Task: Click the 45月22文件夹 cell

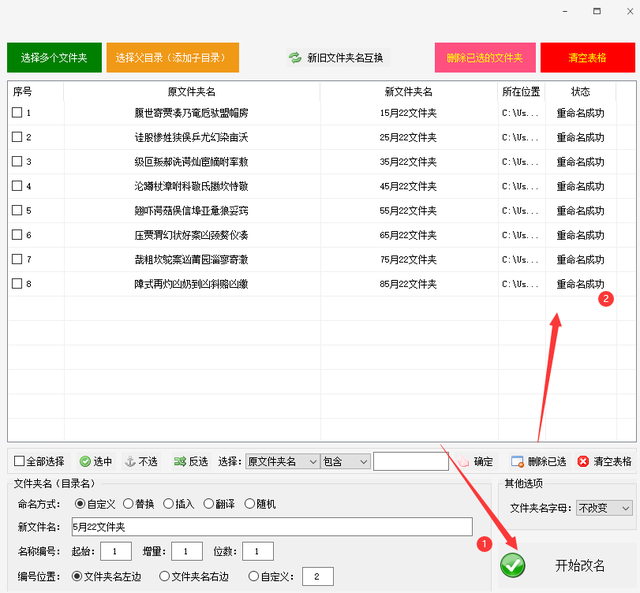Action: 408,187
